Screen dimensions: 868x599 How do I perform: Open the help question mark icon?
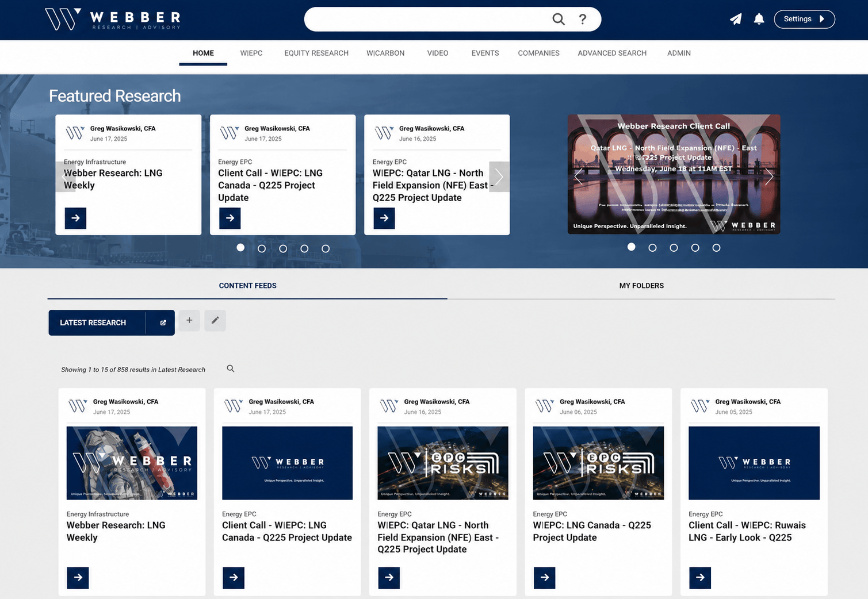(x=583, y=19)
